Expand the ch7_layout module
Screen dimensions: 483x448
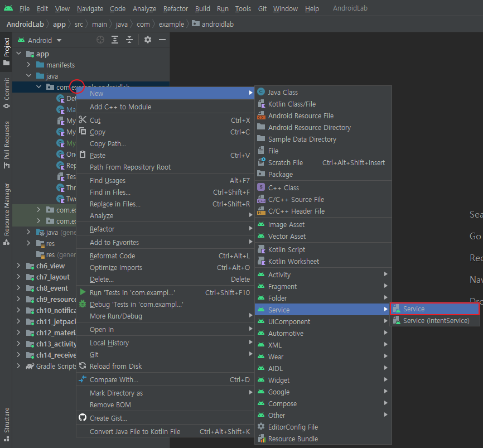(19, 277)
